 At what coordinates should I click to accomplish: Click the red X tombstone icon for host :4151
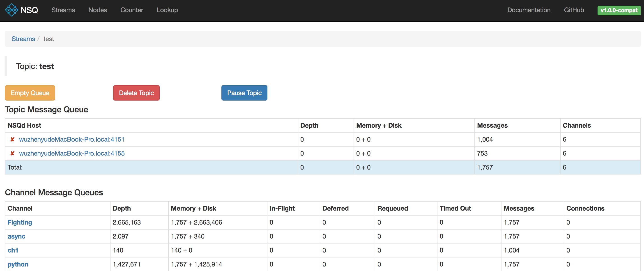click(x=12, y=140)
